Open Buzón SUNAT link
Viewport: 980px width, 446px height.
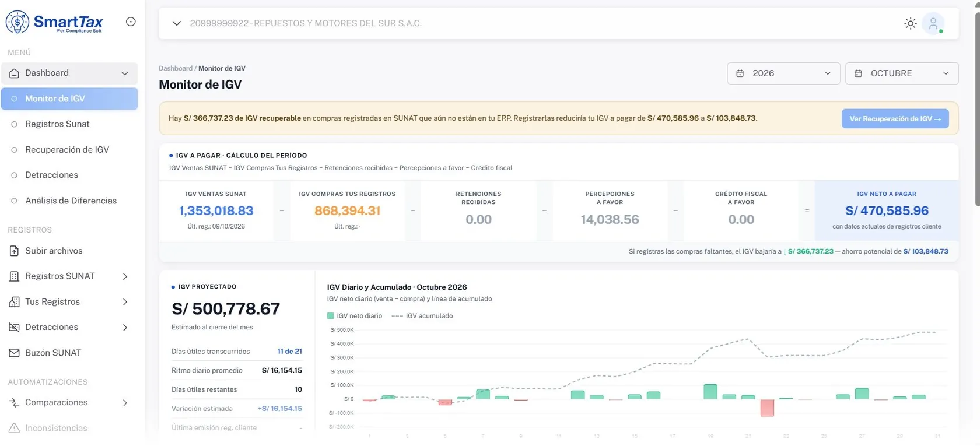(x=69, y=353)
